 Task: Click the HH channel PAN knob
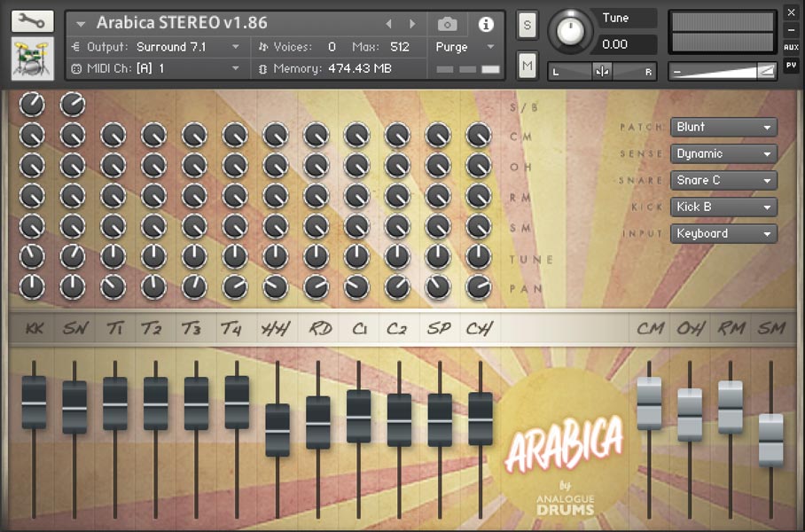tap(276, 286)
